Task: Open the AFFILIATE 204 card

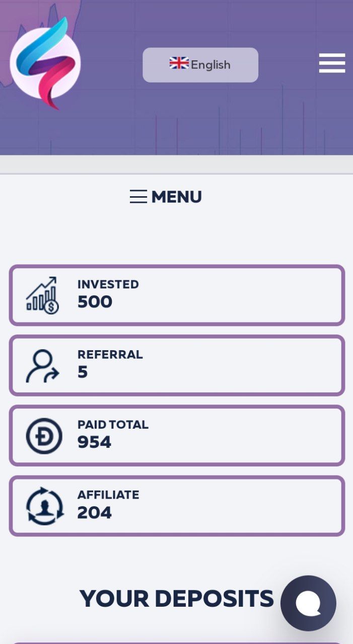Action: click(177, 506)
